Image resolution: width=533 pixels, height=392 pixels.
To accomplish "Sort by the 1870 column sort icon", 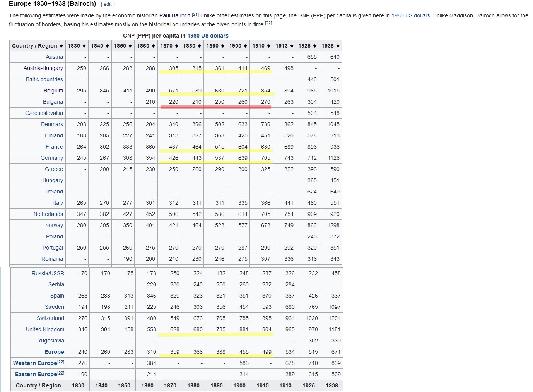I will coord(177,46).
